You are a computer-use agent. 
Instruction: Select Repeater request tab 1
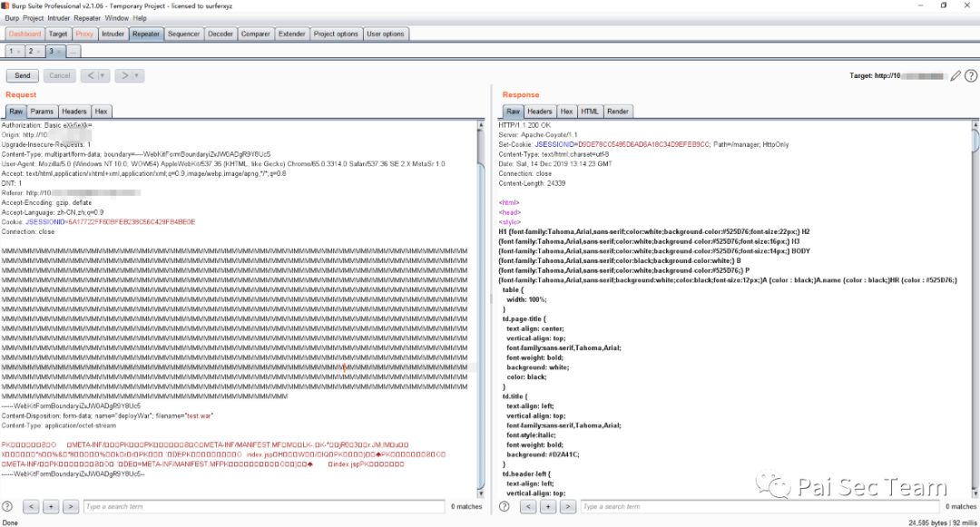[x=14, y=51]
